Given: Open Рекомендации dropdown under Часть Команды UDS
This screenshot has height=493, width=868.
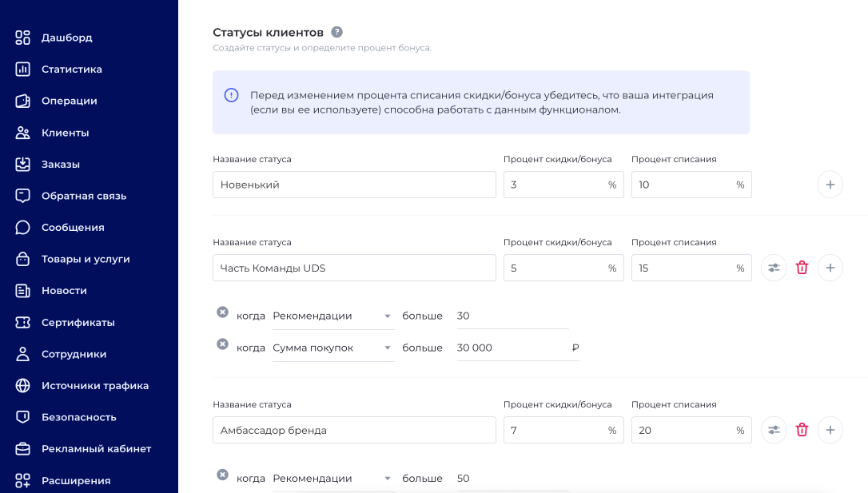Looking at the screenshot, I should tap(332, 316).
